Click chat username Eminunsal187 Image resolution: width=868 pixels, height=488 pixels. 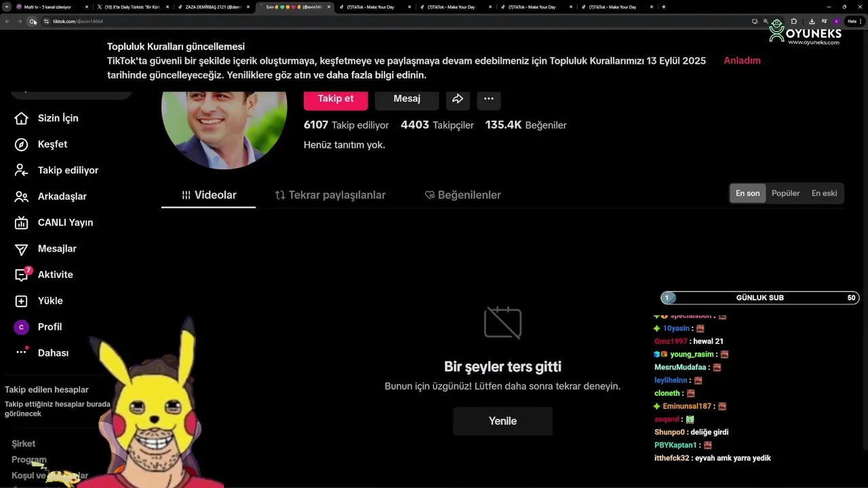pos(687,407)
